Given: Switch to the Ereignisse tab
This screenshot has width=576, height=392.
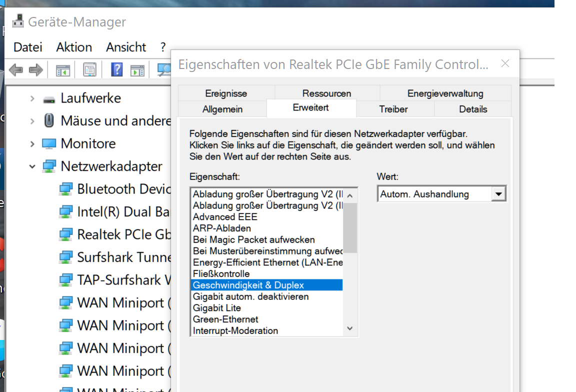Looking at the screenshot, I should coord(226,93).
